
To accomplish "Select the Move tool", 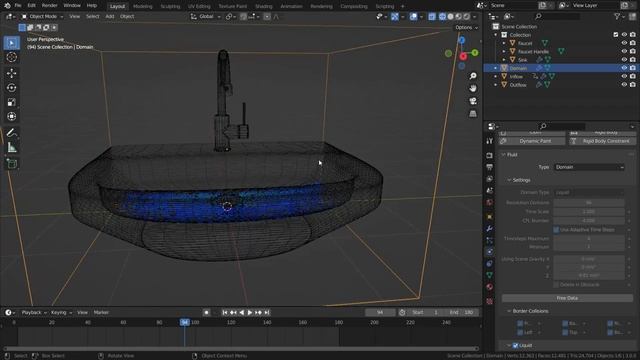I will point(11,73).
